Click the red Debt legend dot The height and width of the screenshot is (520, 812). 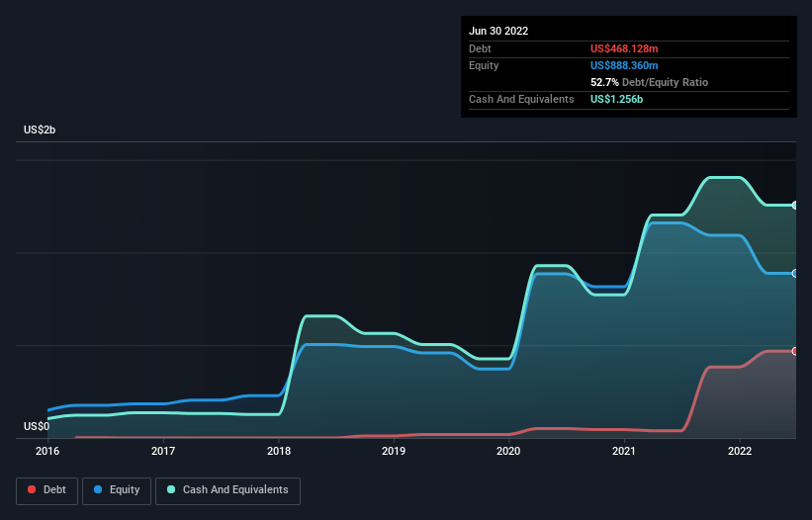tap(32, 489)
